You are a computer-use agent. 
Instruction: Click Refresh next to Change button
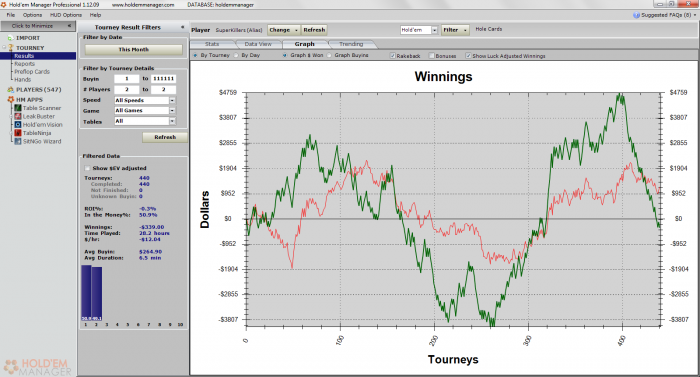(314, 30)
